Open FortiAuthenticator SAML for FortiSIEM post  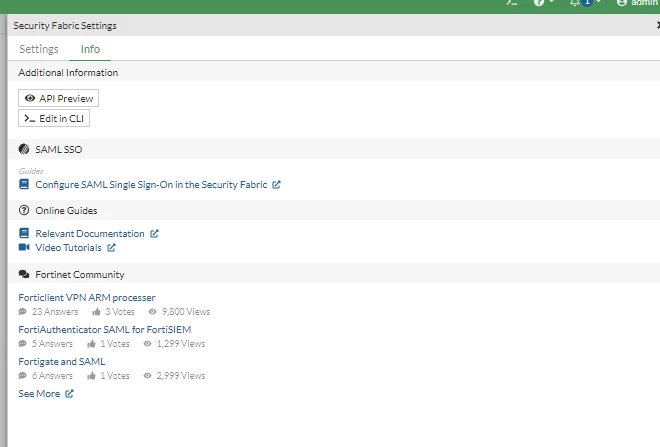point(105,330)
